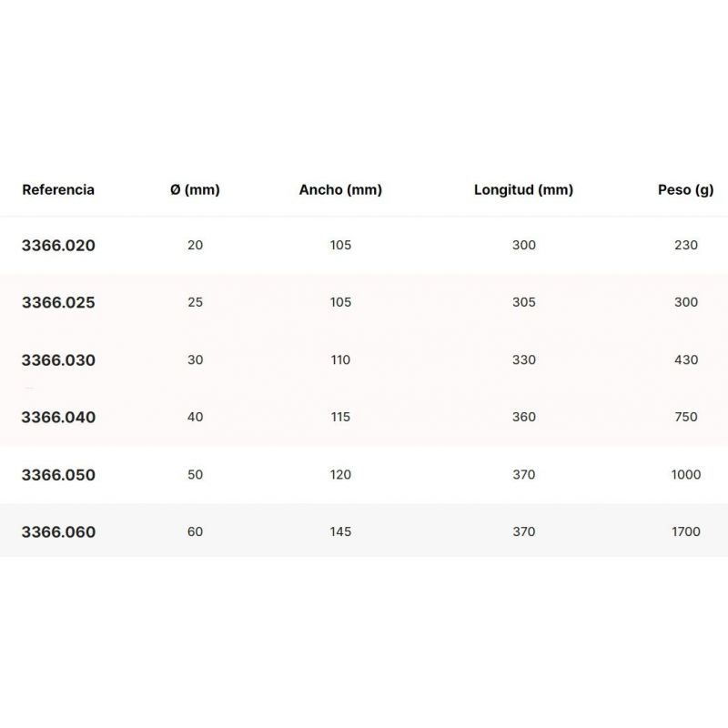This screenshot has width=728, height=728.
Task: Click the 750 weight value
Action: coord(686,417)
